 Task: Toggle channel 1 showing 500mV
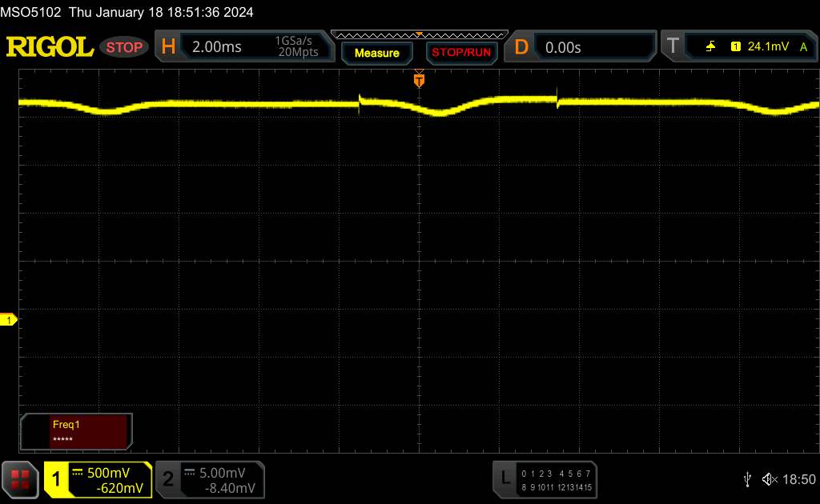98,479
